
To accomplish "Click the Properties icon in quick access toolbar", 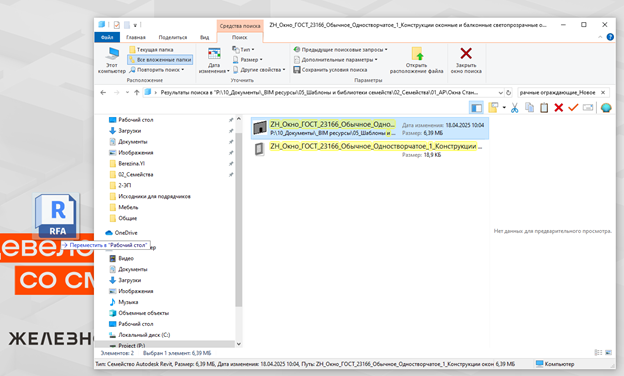I will (x=117, y=25).
